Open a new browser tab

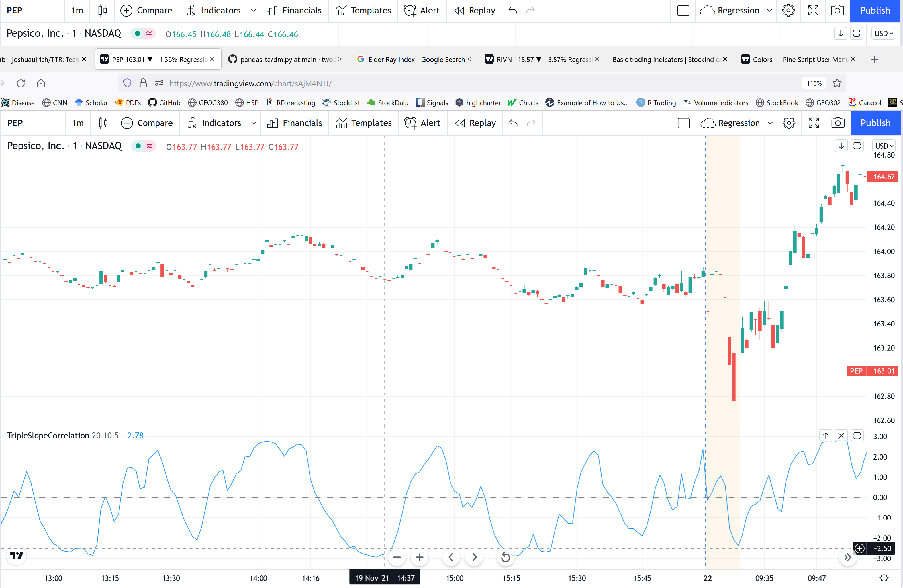click(875, 59)
